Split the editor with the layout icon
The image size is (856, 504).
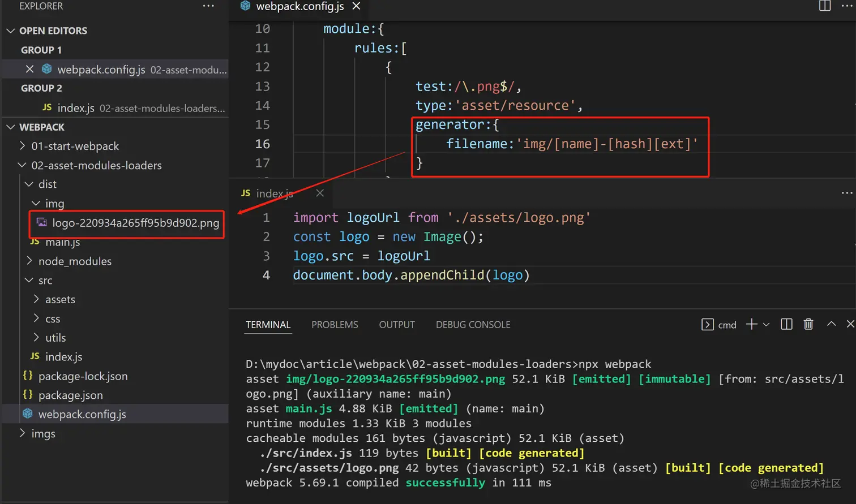tap(825, 6)
